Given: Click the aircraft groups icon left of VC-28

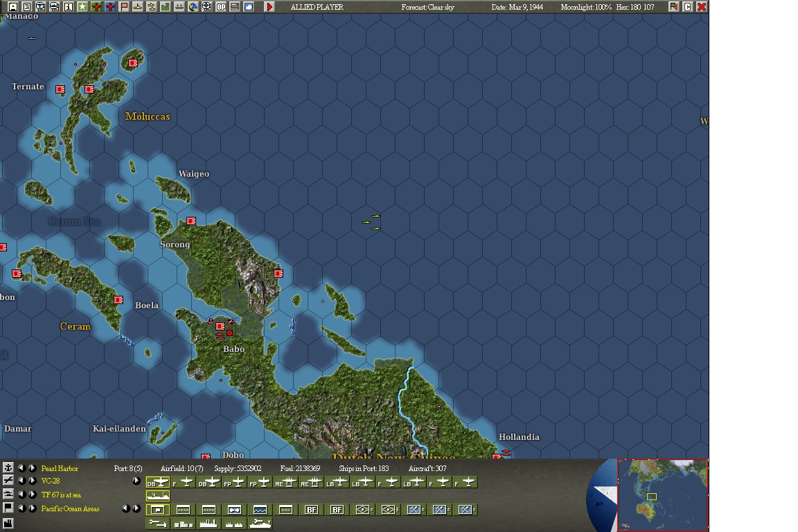Looking at the screenshot, I should pyautogui.click(x=8, y=480).
